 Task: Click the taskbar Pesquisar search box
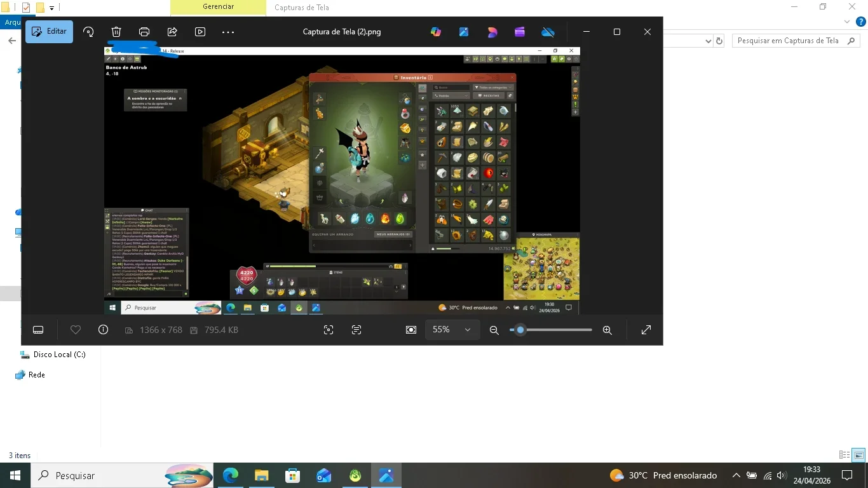122,475
